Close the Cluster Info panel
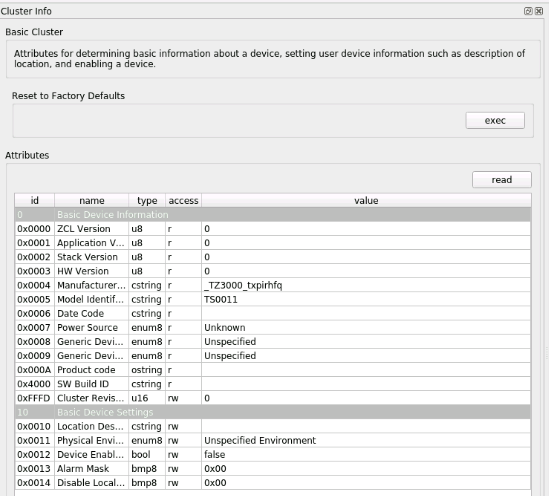Screen dimensions: 549x496 (x=539, y=11)
